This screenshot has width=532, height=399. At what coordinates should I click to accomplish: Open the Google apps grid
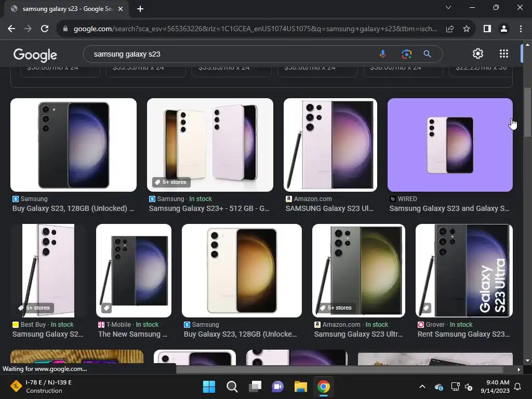(x=504, y=54)
